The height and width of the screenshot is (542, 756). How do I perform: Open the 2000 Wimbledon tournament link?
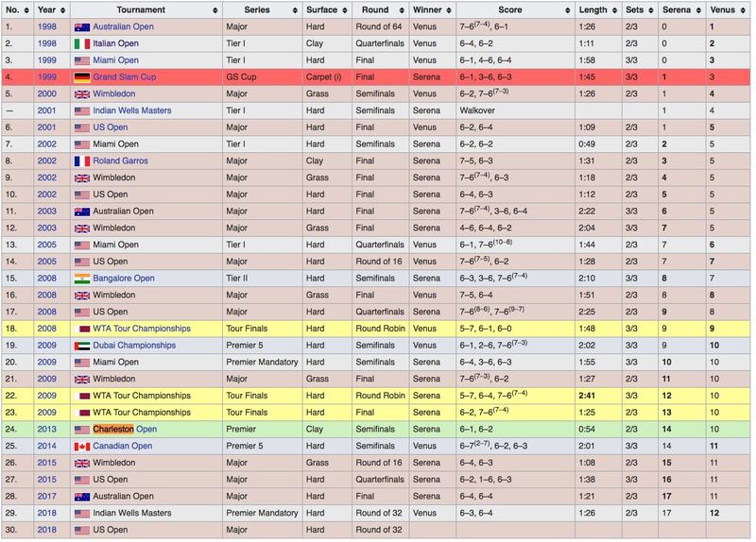point(114,93)
